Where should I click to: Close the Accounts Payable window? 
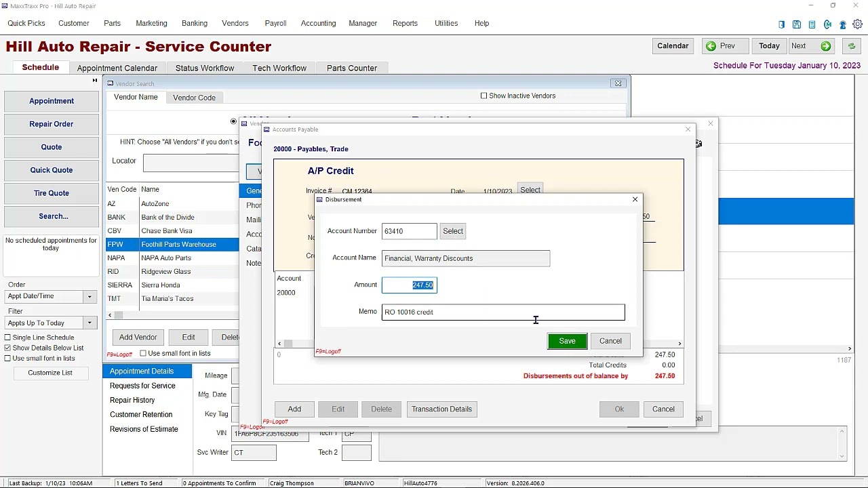click(688, 129)
